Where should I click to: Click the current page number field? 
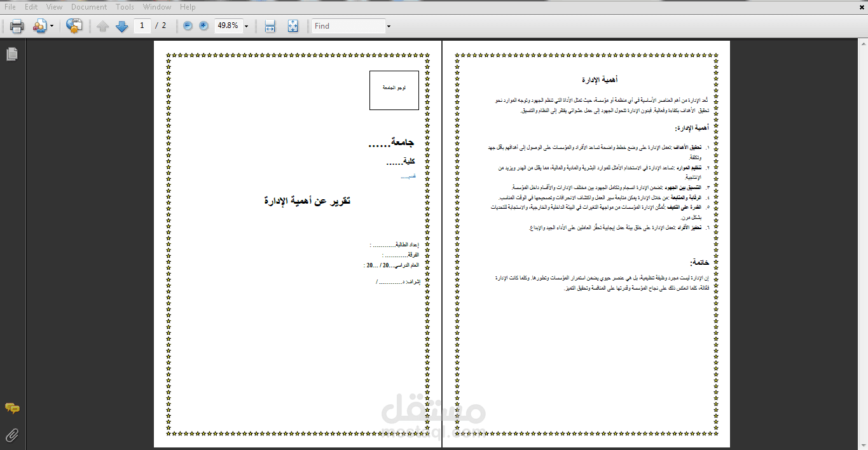[142, 25]
